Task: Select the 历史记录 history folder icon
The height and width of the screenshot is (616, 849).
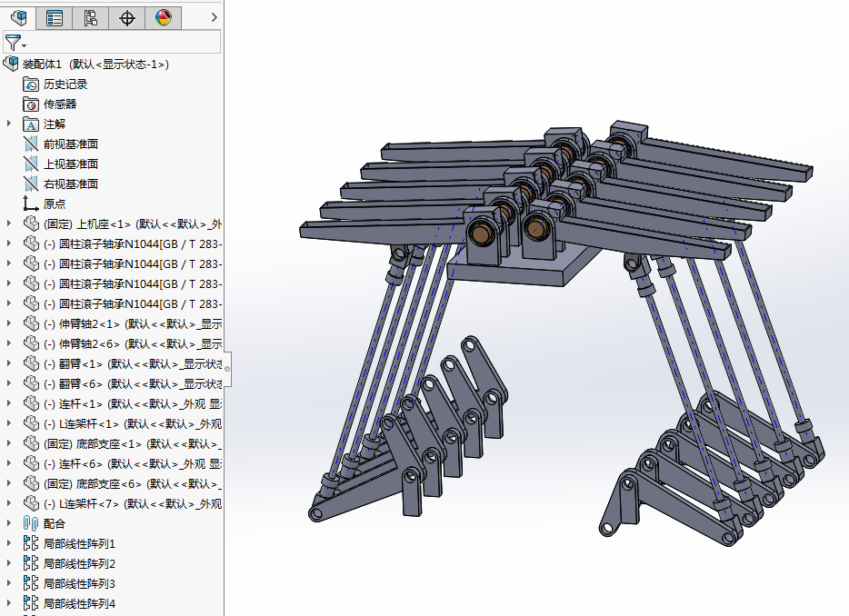Action: click(31, 84)
